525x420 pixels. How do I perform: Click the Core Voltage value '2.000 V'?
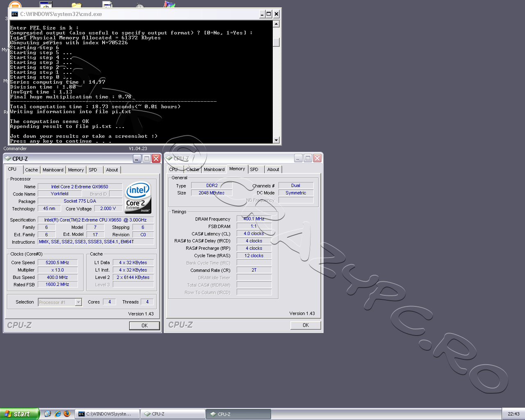tap(108, 208)
